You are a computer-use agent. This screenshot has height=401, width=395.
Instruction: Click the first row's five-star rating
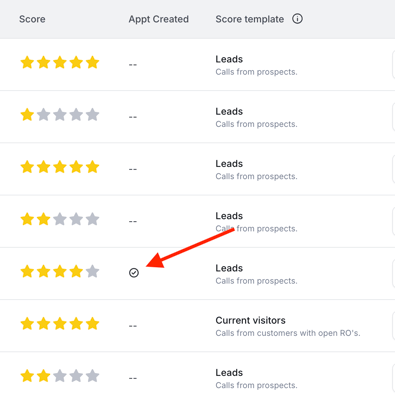pos(60,62)
